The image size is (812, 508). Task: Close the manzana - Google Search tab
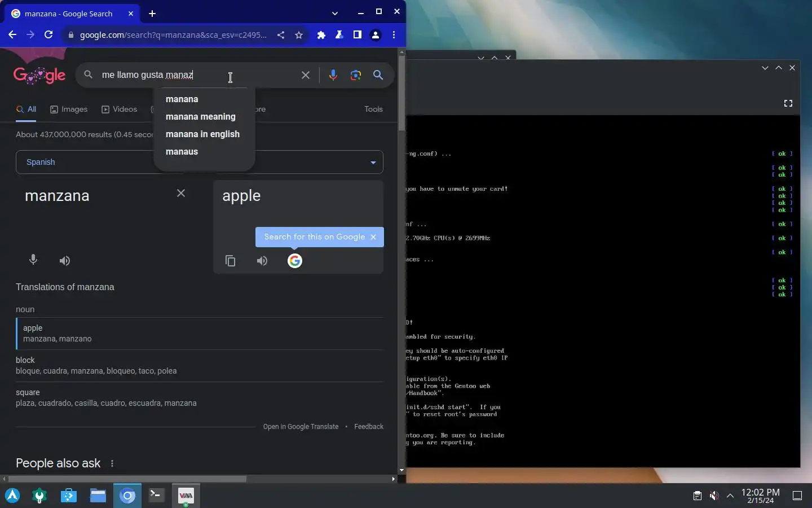(x=131, y=14)
